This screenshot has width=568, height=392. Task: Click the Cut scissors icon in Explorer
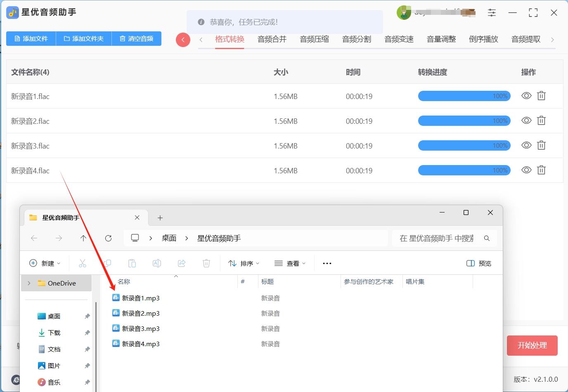pyautogui.click(x=83, y=263)
